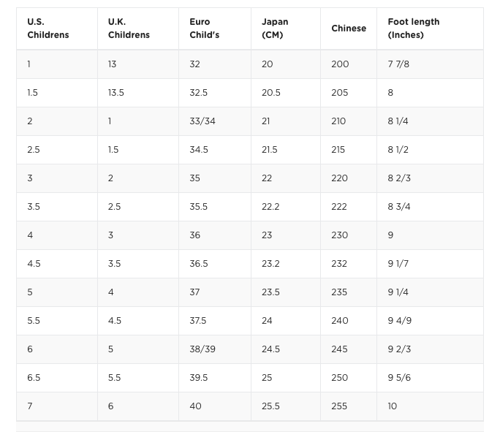The image size is (500, 448).
Task: Click the Chinese column header
Action: tap(349, 29)
